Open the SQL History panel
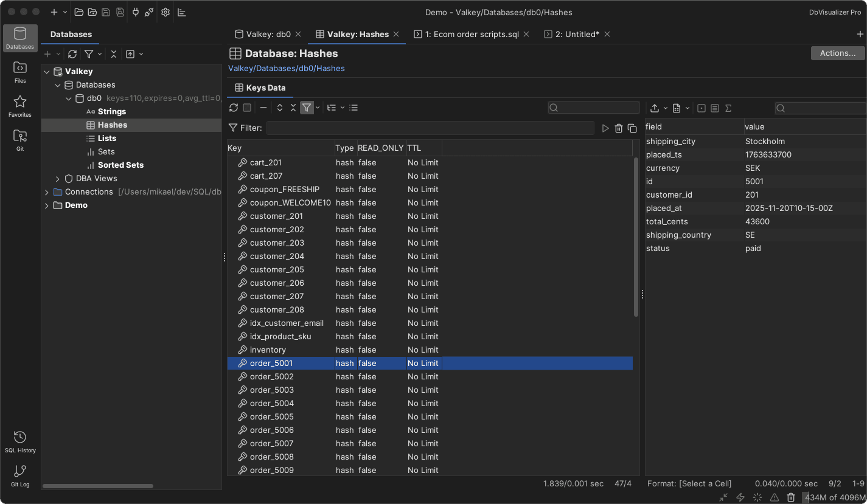The height and width of the screenshot is (504, 867). click(20, 439)
